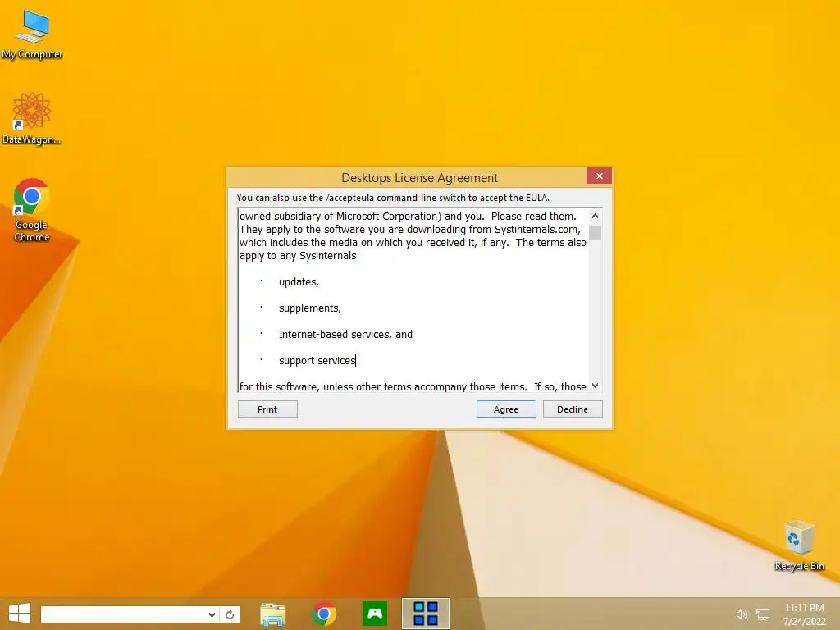Select the DataWagon desktop shortcut
This screenshot has height=630, width=840.
(x=32, y=118)
